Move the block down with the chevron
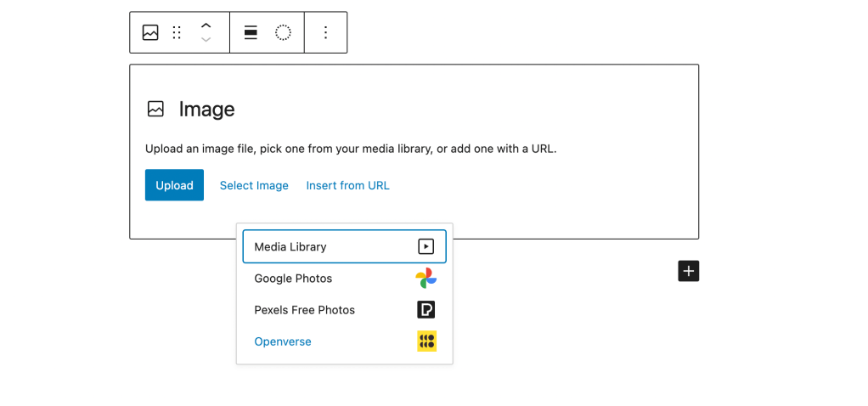This screenshot has height=406, width=868. (206, 40)
